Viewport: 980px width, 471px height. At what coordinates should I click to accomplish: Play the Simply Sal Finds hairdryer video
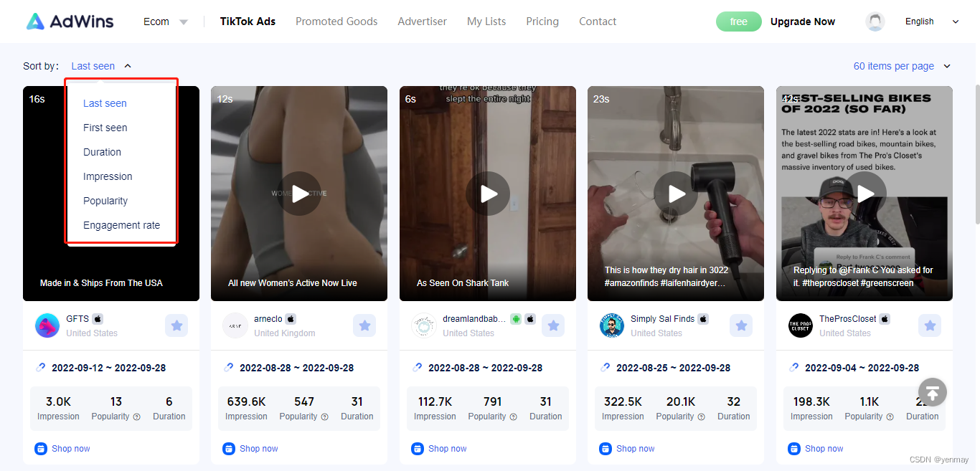[676, 194]
